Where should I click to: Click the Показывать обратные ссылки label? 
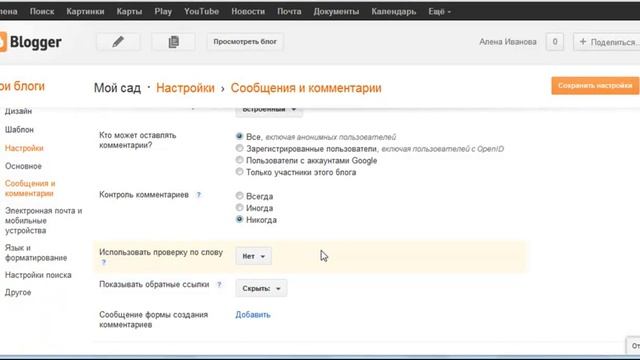pos(154,284)
